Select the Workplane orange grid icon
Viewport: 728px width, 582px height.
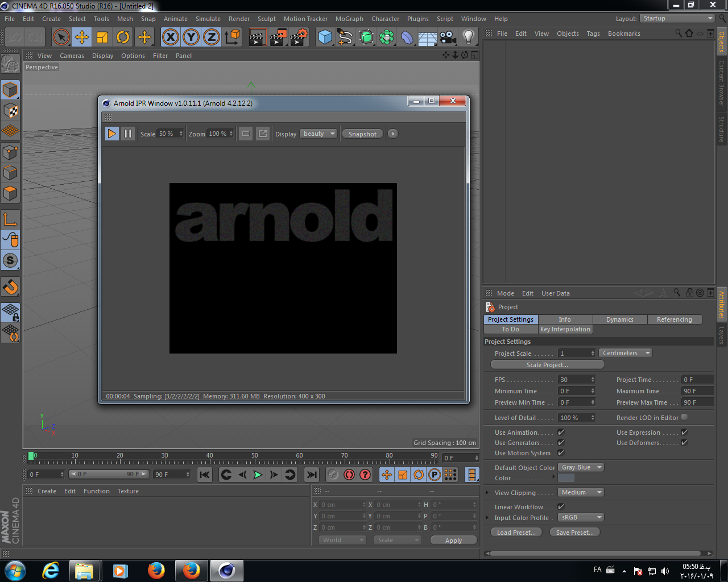(x=10, y=131)
